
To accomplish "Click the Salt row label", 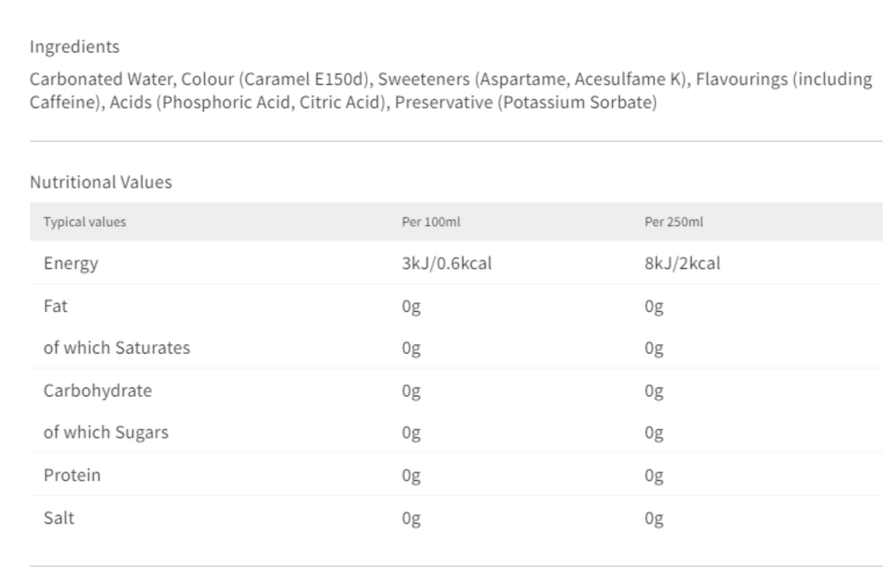I will click(x=59, y=517).
